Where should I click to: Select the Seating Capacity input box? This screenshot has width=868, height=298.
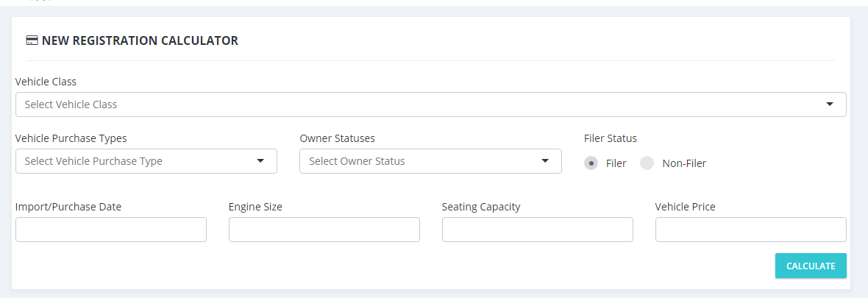pos(538,230)
